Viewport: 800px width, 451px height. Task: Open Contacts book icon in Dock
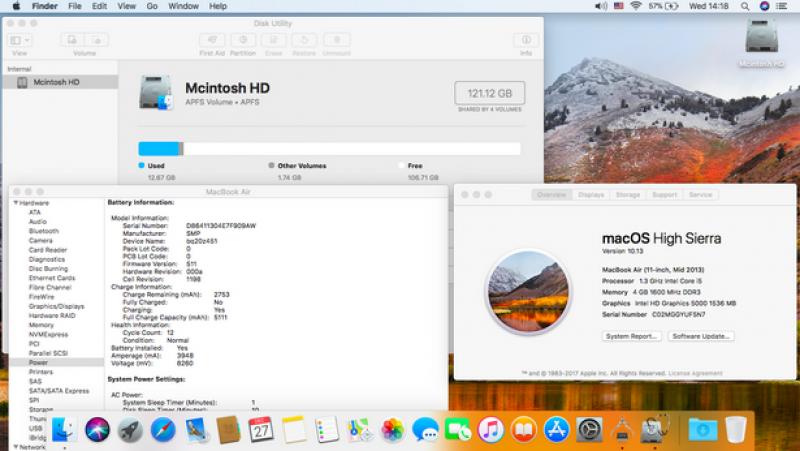click(x=228, y=430)
